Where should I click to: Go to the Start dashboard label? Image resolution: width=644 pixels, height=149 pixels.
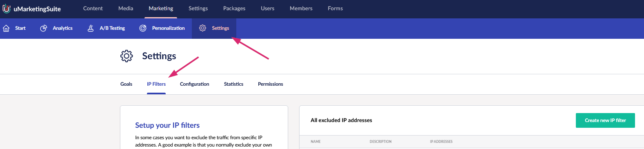[20, 28]
